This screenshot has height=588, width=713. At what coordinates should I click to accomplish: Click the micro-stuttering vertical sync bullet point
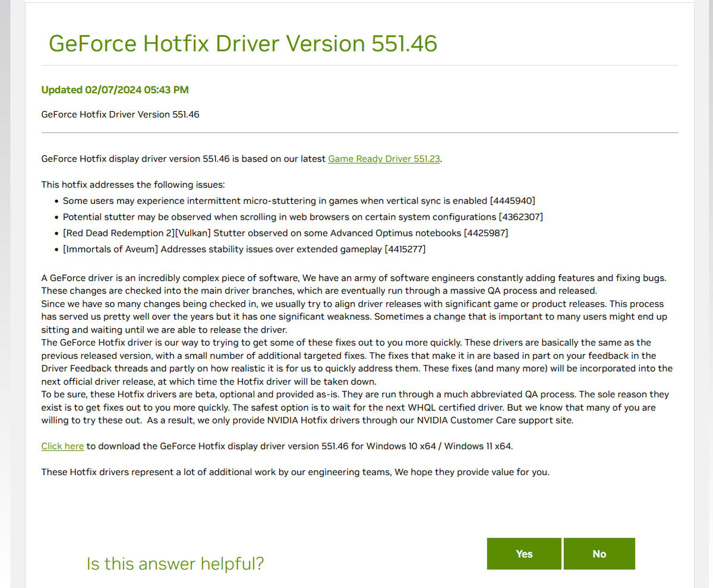point(299,200)
